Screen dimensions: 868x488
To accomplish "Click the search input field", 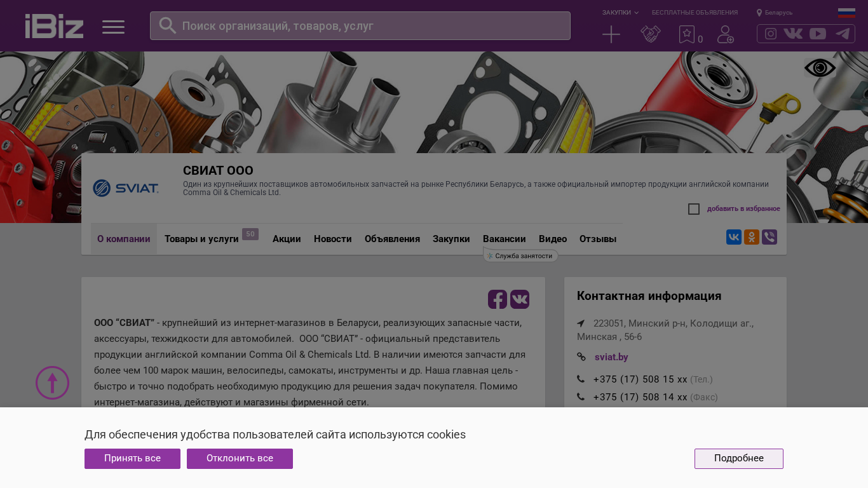I will pos(360,25).
